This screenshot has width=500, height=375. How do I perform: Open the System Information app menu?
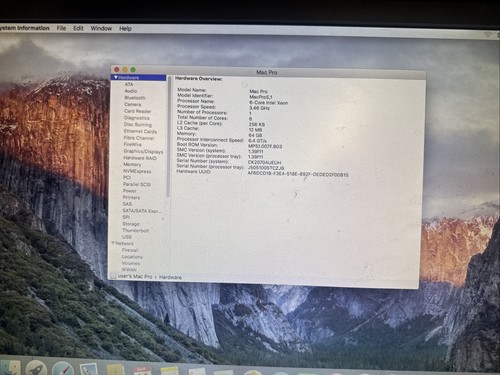coord(24,28)
